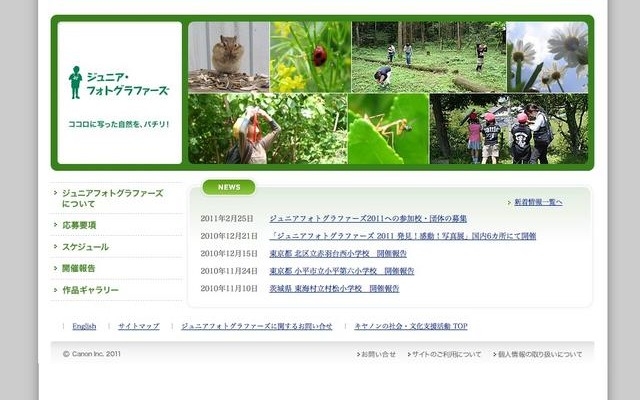The image size is (640, 400).
Task: Click footer お問い合せ link
Action: (377, 354)
